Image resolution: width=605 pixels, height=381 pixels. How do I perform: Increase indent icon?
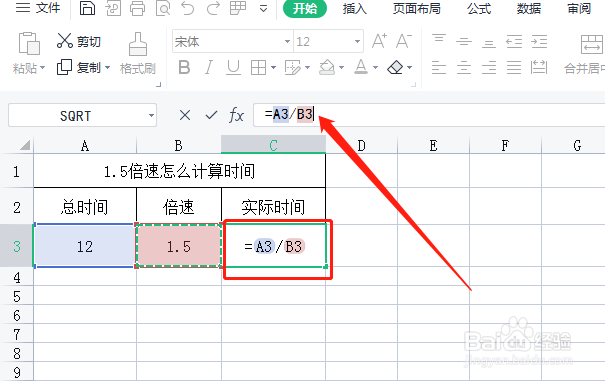tap(539, 41)
